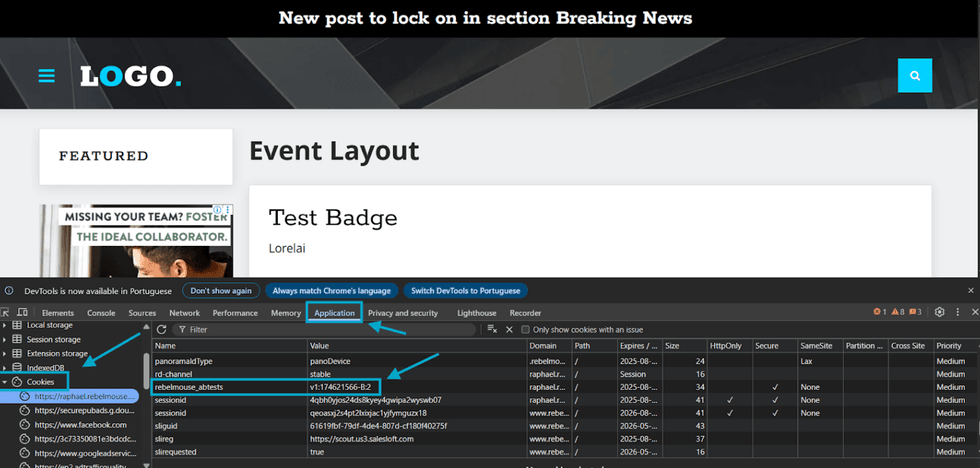Select the slireg cookie row
The image size is (980, 468).
pos(565,439)
